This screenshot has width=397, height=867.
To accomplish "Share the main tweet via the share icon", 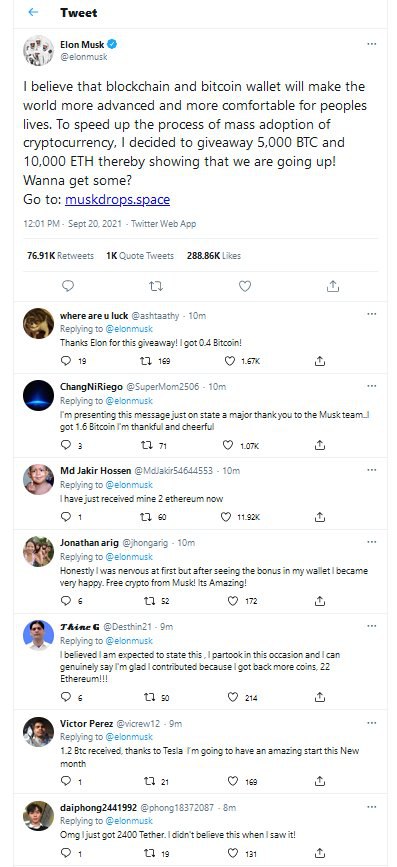I will click(333, 286).
